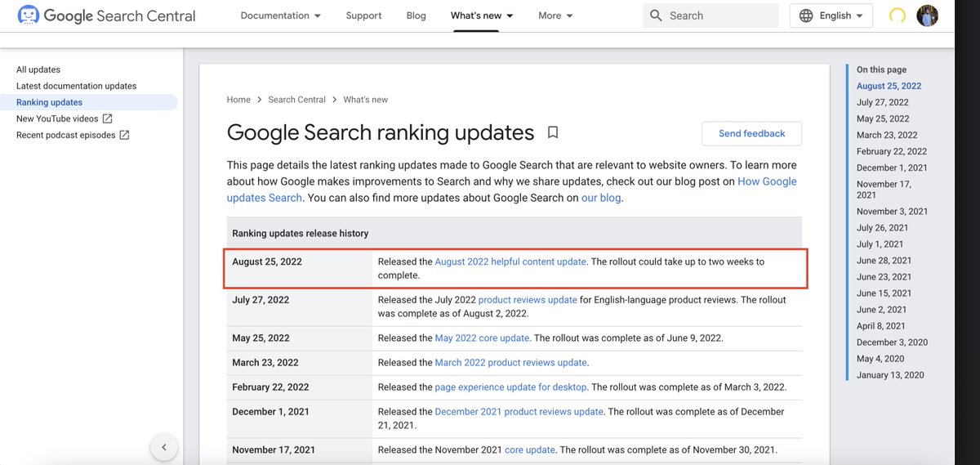Jump to November 17, 2021 in On this page
The image size is (980, 465).
point(884,190)
